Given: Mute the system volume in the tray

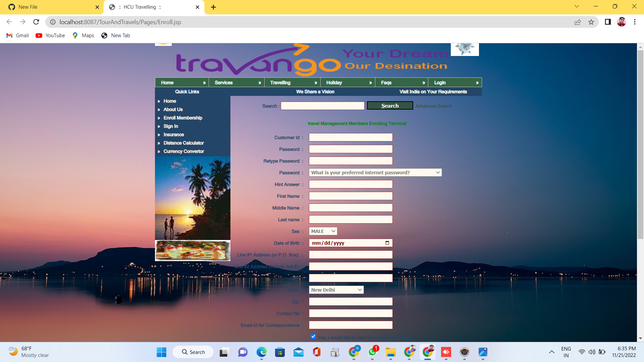Looking at the screenshot, I should (x=591, y=352).
